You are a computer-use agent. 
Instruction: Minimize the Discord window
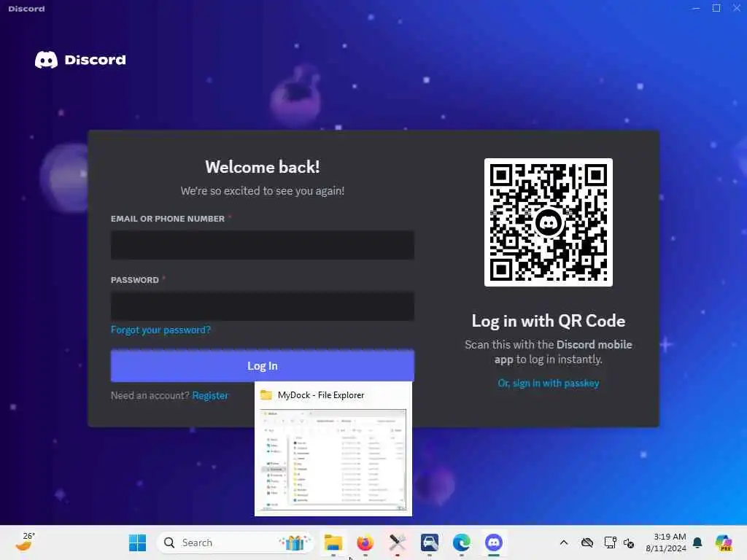696,8
